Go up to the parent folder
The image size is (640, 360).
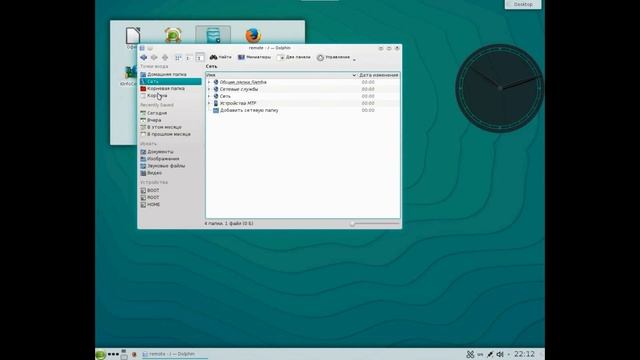pos(165,58)
